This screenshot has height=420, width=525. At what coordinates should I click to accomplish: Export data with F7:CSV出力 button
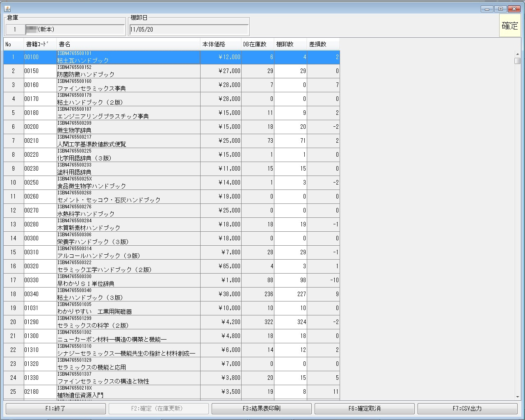467,409
